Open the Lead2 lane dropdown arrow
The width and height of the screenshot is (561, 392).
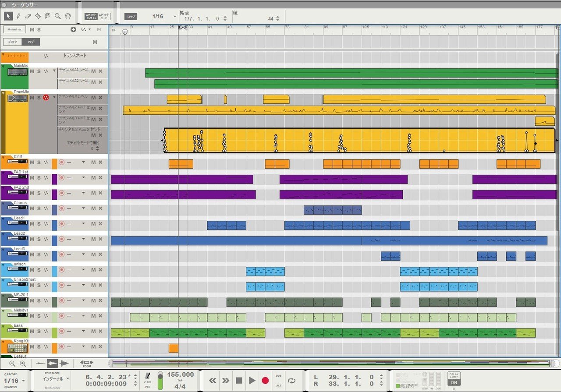(83, 239)
